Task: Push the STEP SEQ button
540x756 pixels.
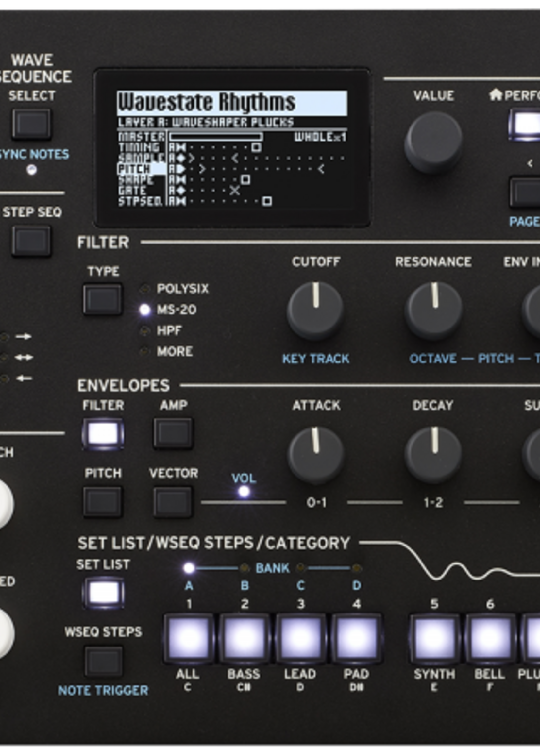Action: click(x=31, y=241)
